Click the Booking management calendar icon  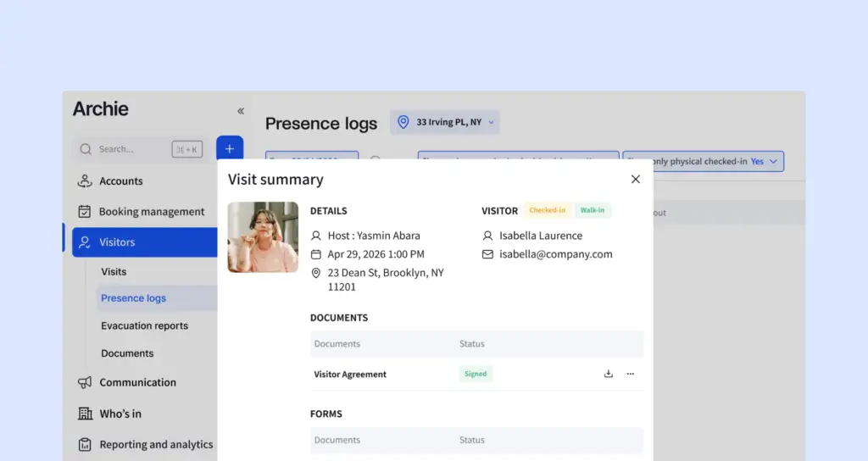tap(85, 211)
